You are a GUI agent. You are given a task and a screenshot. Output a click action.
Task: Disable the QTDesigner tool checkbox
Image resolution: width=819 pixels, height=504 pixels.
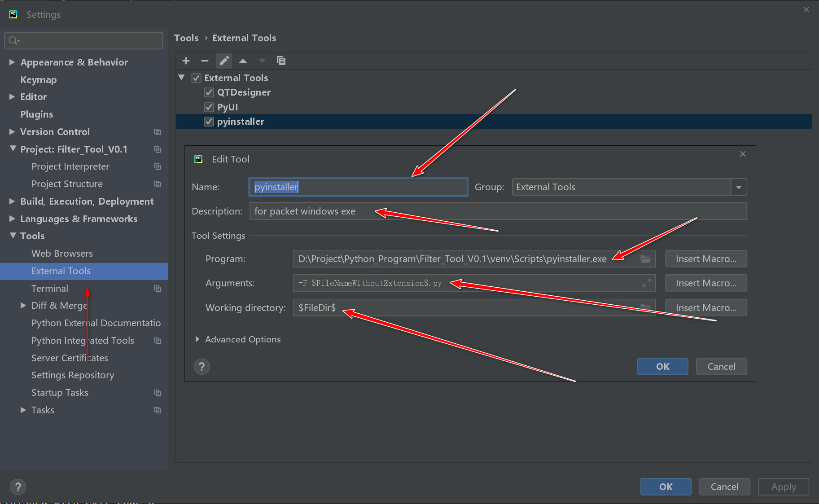coord(209,92)
